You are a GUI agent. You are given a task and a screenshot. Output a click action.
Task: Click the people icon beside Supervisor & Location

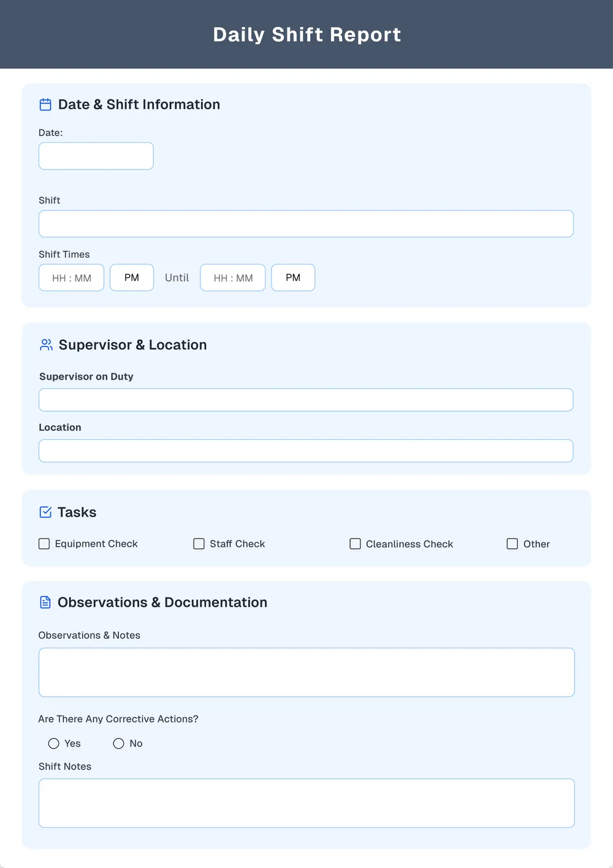45,345
